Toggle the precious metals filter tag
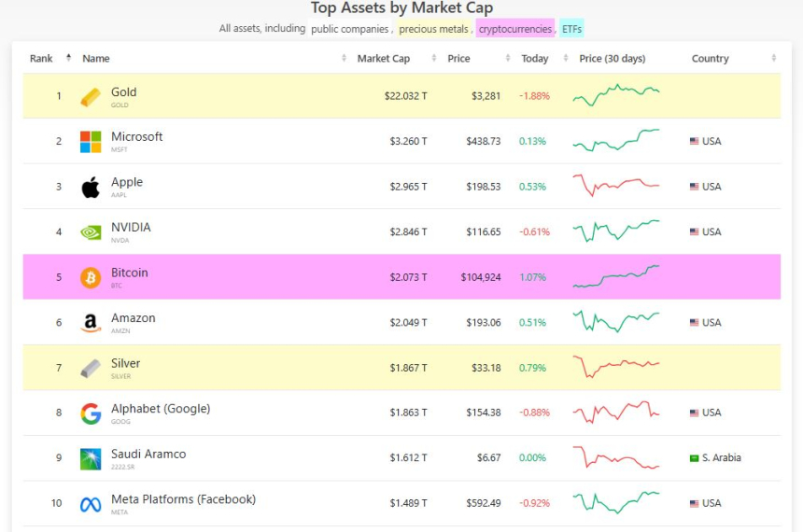 (x=433, y=29)
